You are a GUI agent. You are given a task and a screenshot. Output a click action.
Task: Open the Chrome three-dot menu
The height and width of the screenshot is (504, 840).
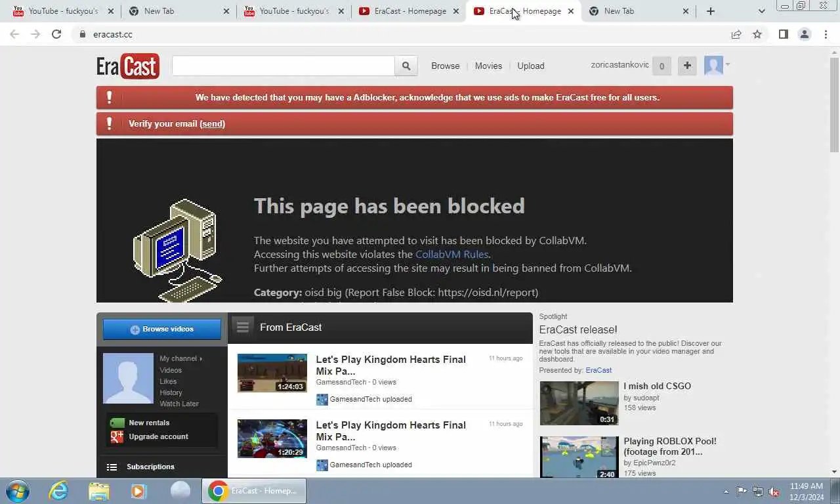[826, 34]
